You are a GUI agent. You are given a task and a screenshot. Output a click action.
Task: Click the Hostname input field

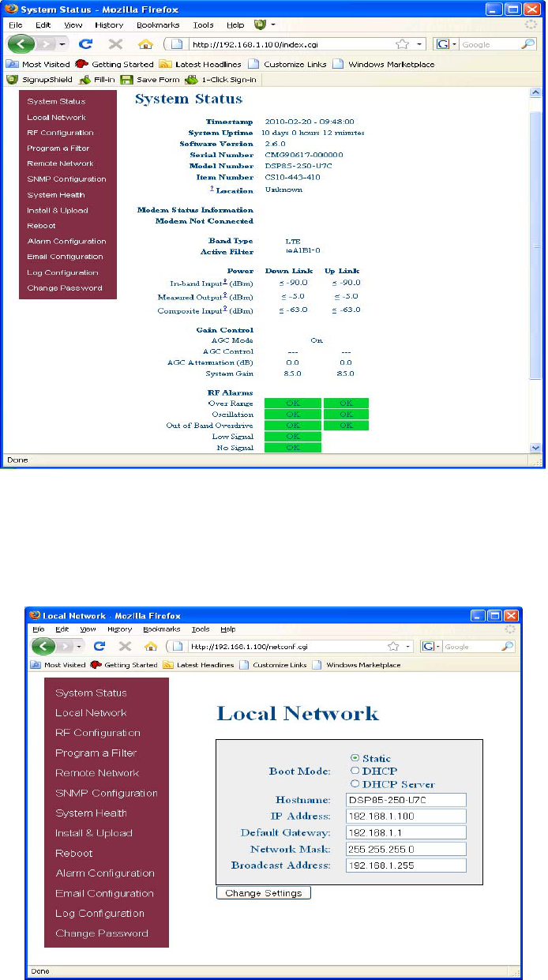click(406, 800)
